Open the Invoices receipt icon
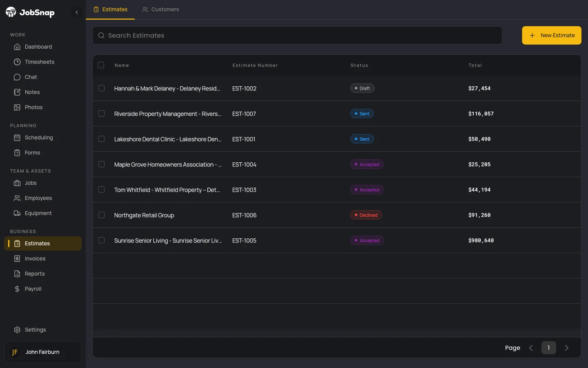 pos(17,259)
